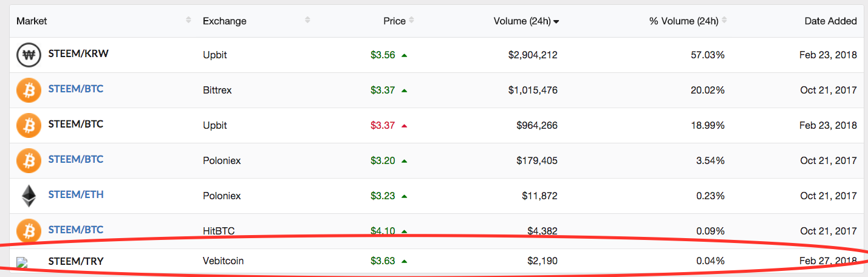Click the KRW won icon beside STEEM/KRW
The image size is (868, 277).
click(28, 55)
